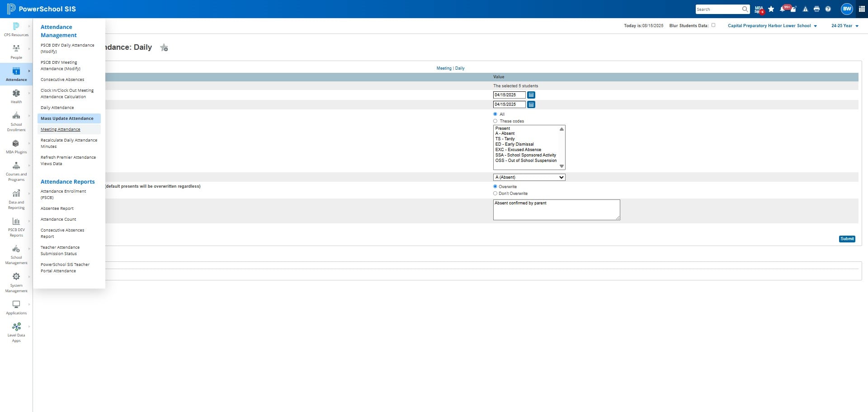Click the attendance codes list scroll-down arrow

pyautogui.click(x=561, y=166)
